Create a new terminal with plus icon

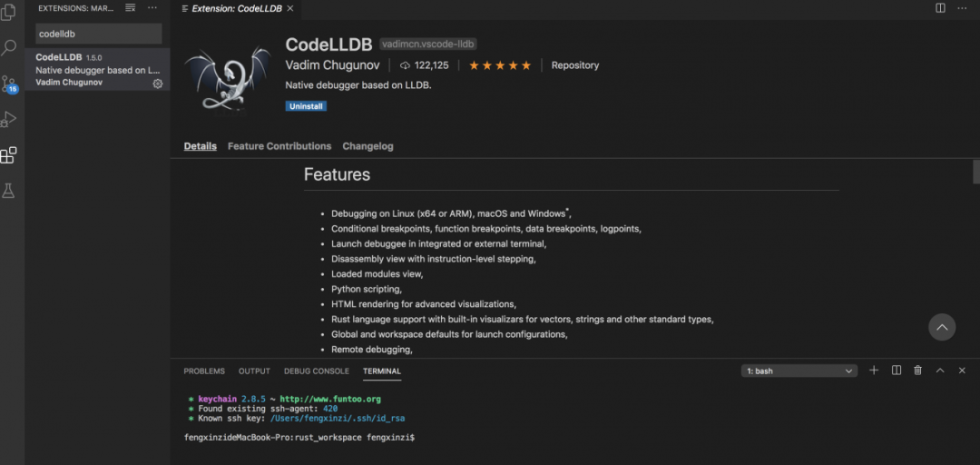click(874, 371)
